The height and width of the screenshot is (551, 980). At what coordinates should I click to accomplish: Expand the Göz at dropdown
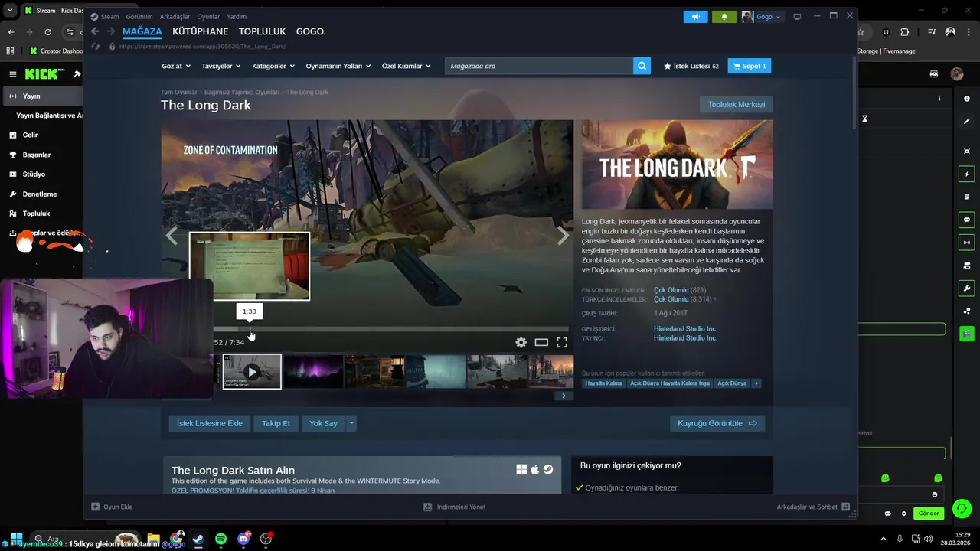click(x=176, y=66)
